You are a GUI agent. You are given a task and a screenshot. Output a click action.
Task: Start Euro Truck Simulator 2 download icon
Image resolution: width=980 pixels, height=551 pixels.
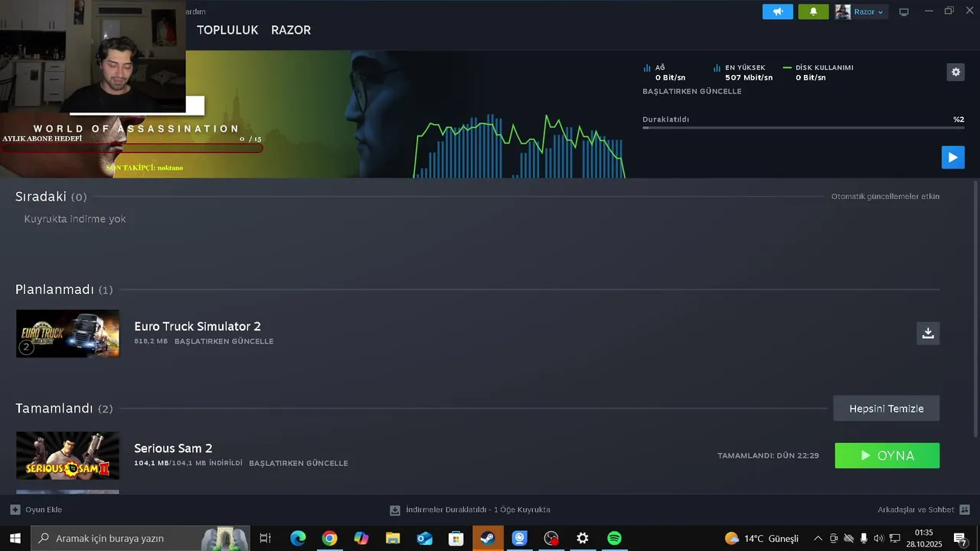click(x=928, y=333)
